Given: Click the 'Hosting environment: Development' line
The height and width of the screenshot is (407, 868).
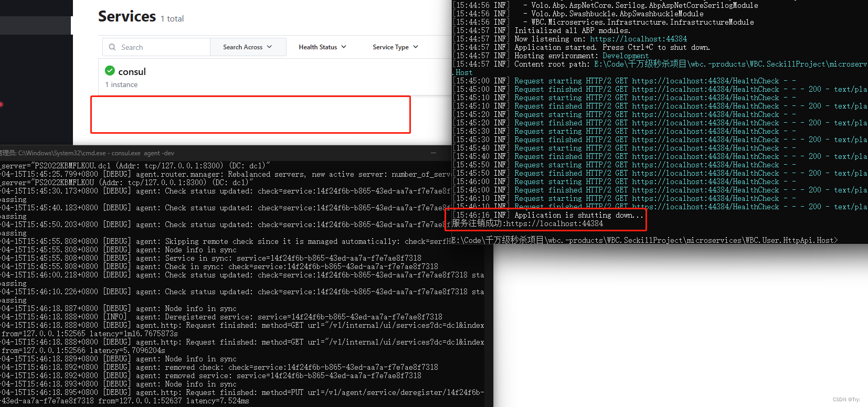Looking at the screenshot, I should (x=551, y=56).
